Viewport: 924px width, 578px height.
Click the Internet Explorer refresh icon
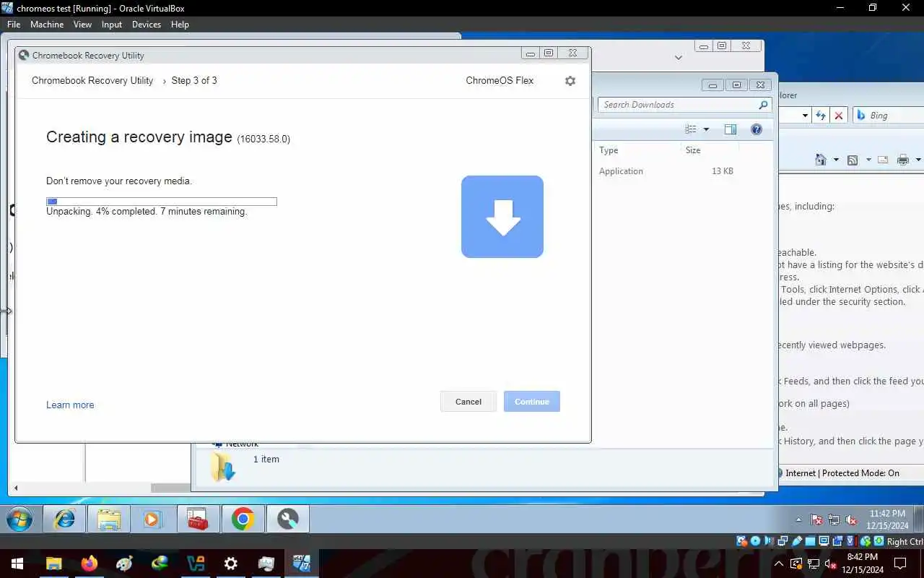pyautogui.click(x=821, y=116)
